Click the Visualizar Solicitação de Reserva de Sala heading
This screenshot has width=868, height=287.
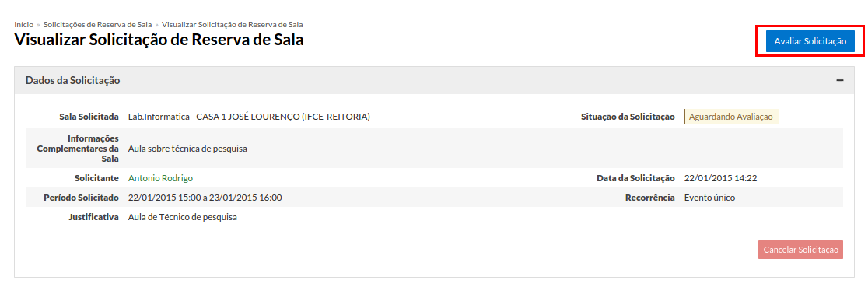point(159,40)
